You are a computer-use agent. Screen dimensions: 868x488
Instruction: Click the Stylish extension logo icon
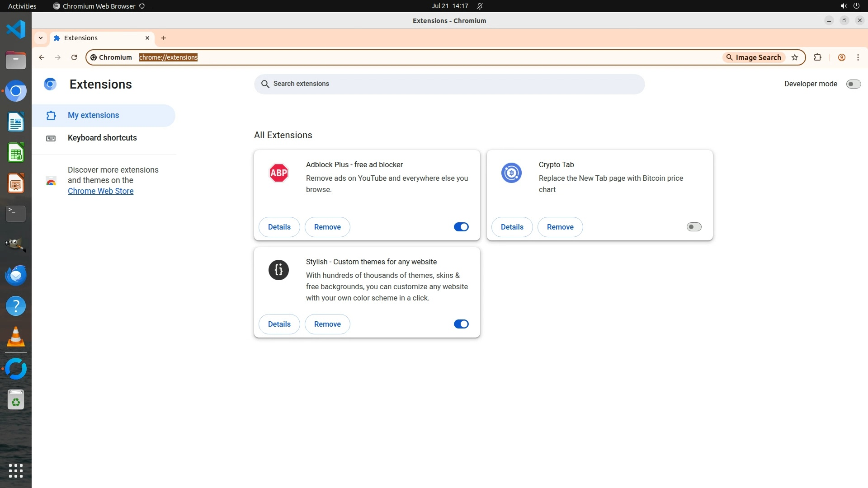pos(278,270)
